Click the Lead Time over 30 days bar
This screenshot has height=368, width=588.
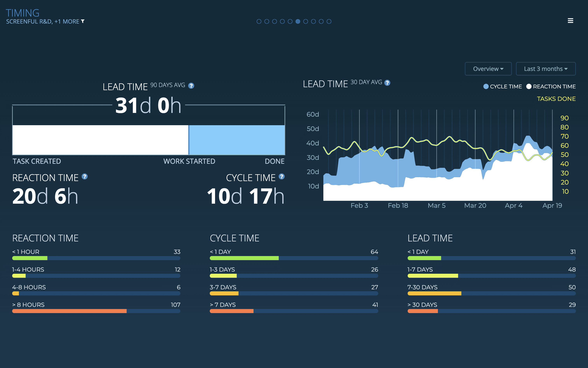[x=492, y=311]
